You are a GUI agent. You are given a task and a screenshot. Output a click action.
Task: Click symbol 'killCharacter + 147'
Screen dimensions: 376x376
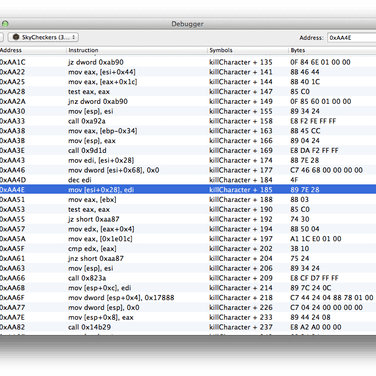point(241,92)
